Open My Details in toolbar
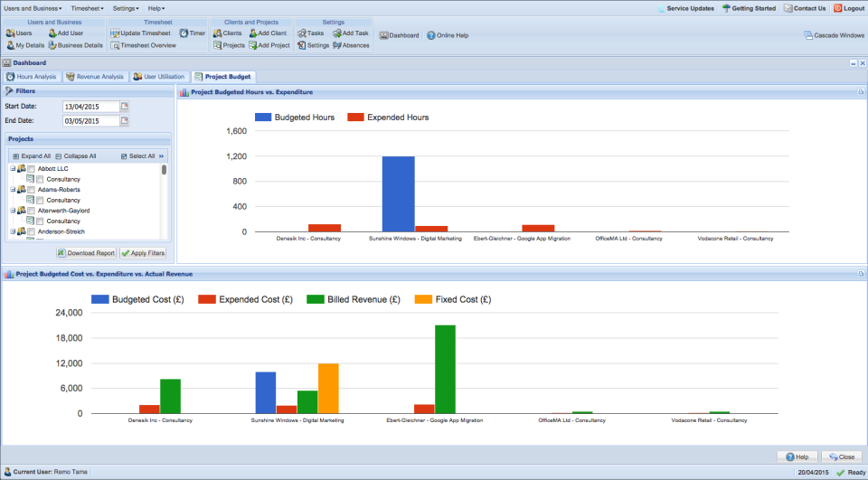This screenshot has width=868, height=480. point(25,45)
